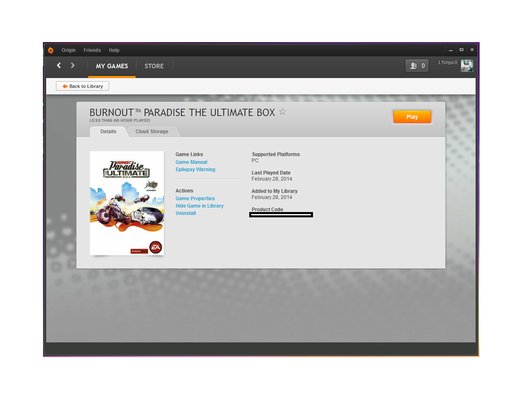Open the Game Manual link
Viewport: 523px width, 420px height.
tap(191, 162)
